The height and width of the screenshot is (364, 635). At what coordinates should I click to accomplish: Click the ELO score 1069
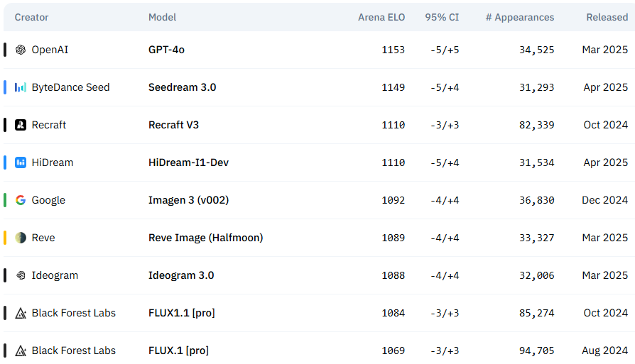pos(394,351)
